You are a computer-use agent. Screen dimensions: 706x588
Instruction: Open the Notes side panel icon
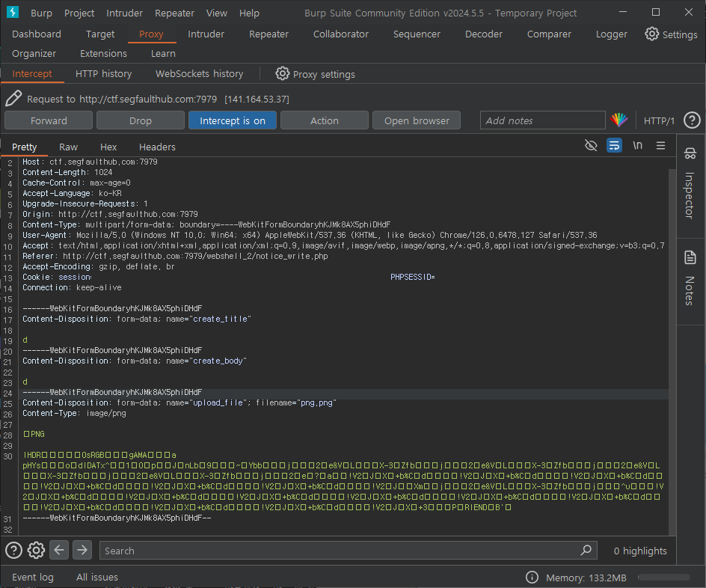click(x=690, y=257)
